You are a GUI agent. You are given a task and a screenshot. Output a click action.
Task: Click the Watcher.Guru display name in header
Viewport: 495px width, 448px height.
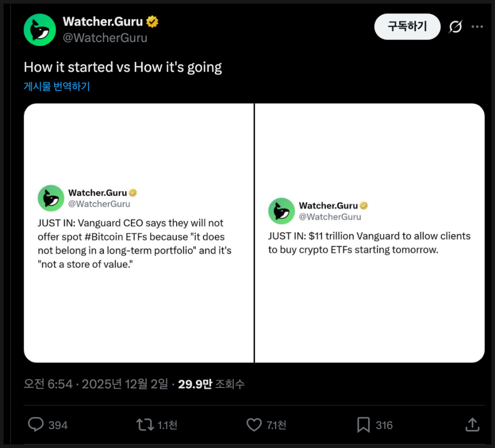(x=102, y=22)
